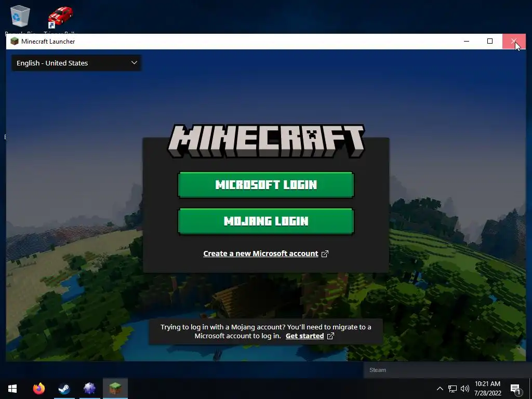Screen dimensions: 532x399
Task: Open the volume control tray icon
Action: pos(465,389)
